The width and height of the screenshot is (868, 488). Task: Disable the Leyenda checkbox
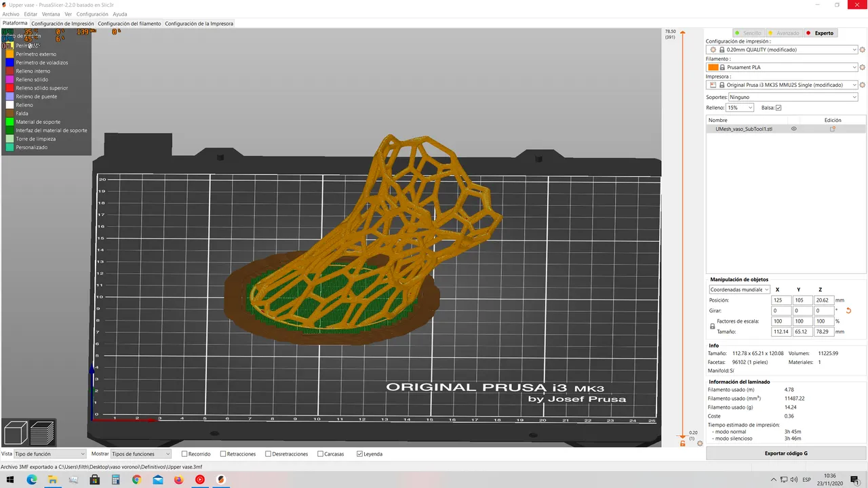tap(359, 453)
